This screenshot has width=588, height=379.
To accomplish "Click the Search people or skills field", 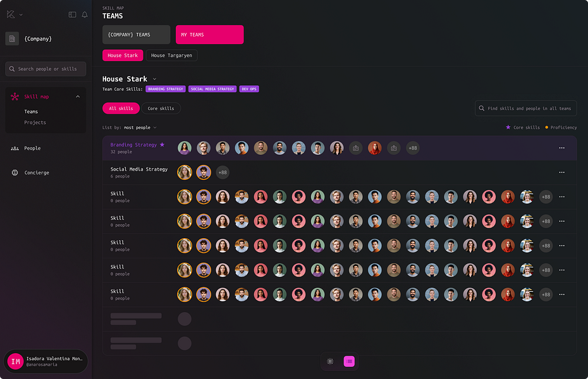I will pyautogui.click(x=46, y=69).
